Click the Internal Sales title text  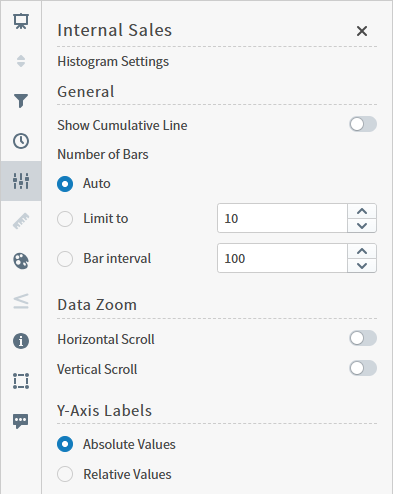pos(115,30)
